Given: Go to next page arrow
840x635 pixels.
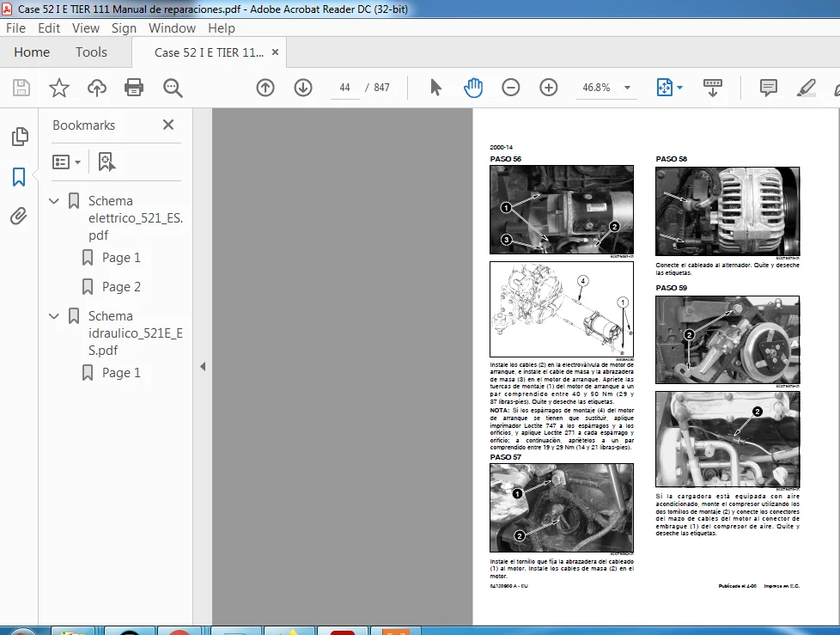Looking at the screenshot, I should coord(303,88).
